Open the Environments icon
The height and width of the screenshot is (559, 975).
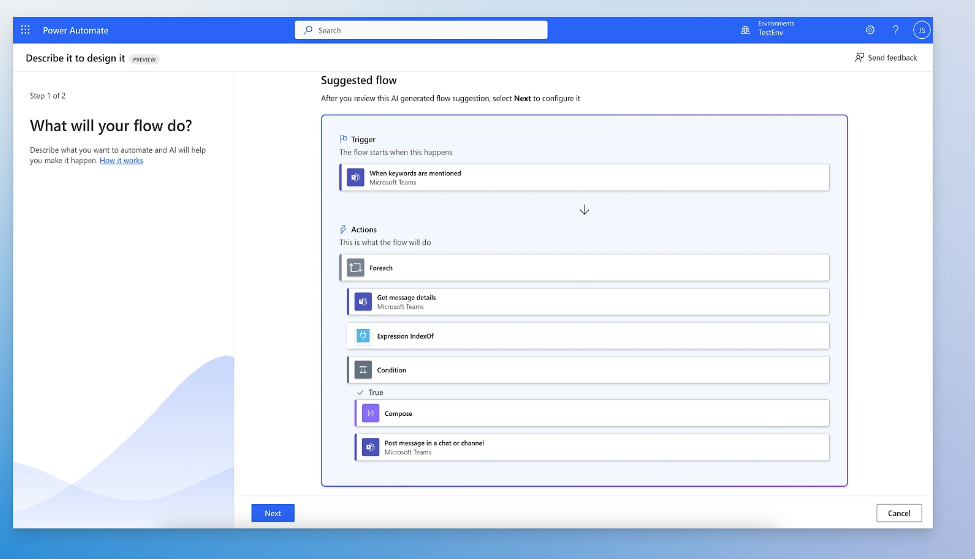[745, 30]
